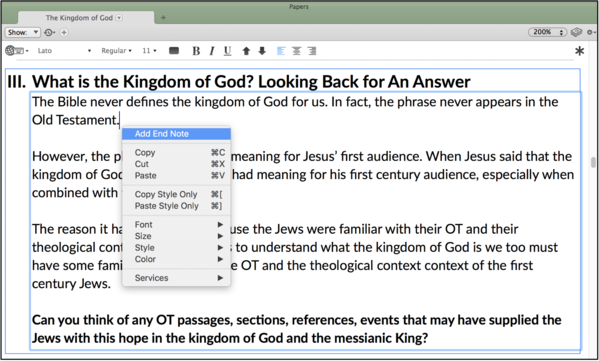The image size is (599, 361).
Task: Click the words 'Old Testament.'
Action: 75,120
